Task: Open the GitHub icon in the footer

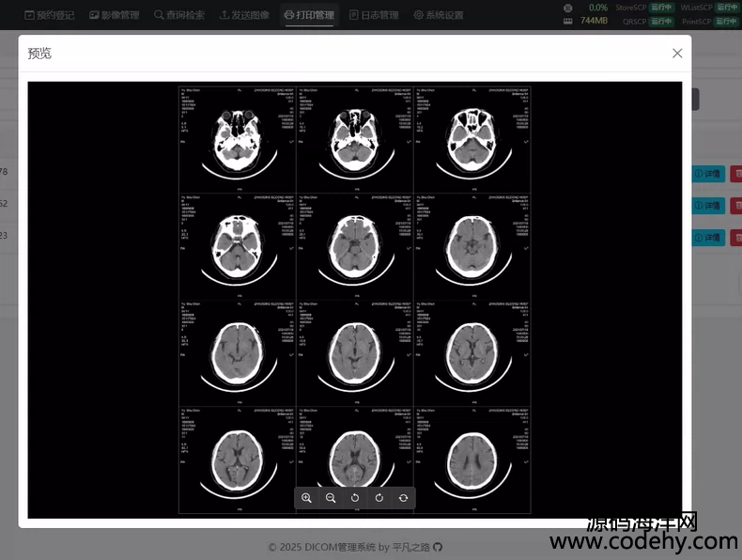Action: point(438,547)
